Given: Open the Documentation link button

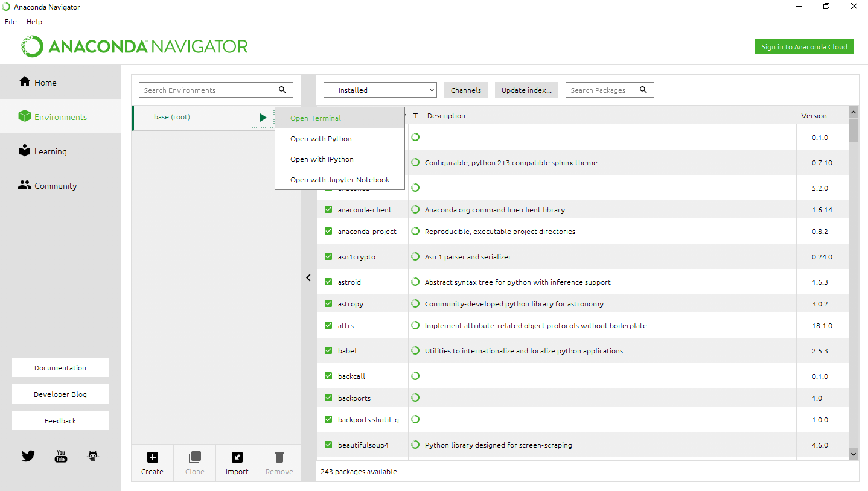Looking at the screenshot, I should pos(60,367).
